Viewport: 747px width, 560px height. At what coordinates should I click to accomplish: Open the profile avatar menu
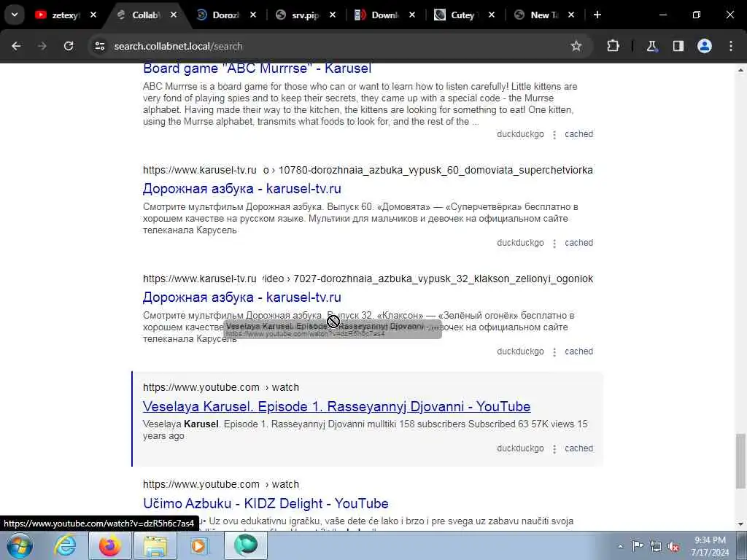[705, 46]
